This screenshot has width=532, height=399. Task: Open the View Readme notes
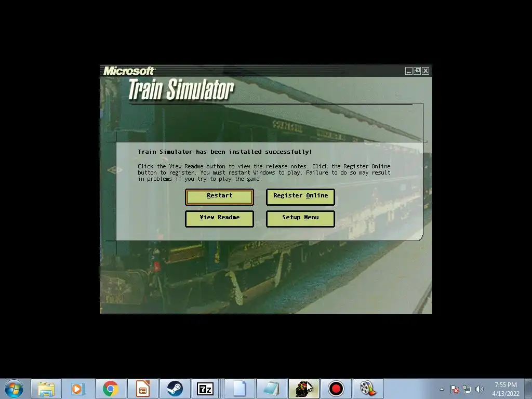tap(219, 219)
